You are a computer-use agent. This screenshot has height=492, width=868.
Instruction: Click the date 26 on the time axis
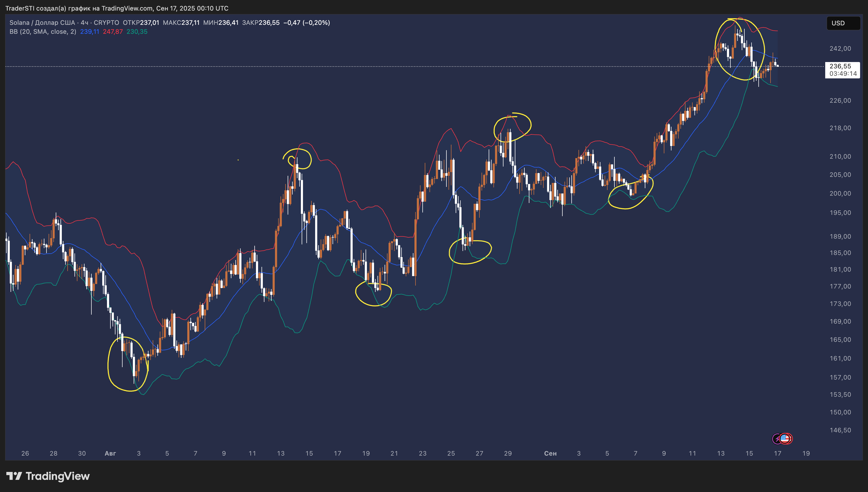[25, 453]
